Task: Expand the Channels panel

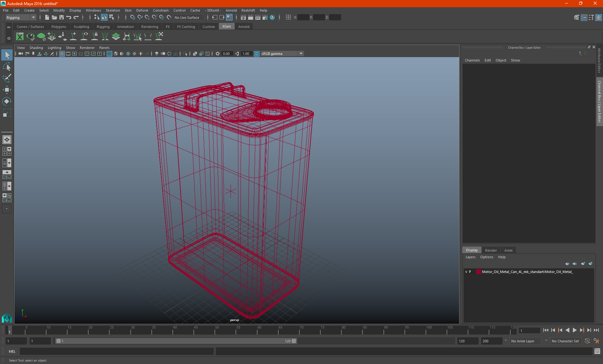Action: click(x=472, y=60)
